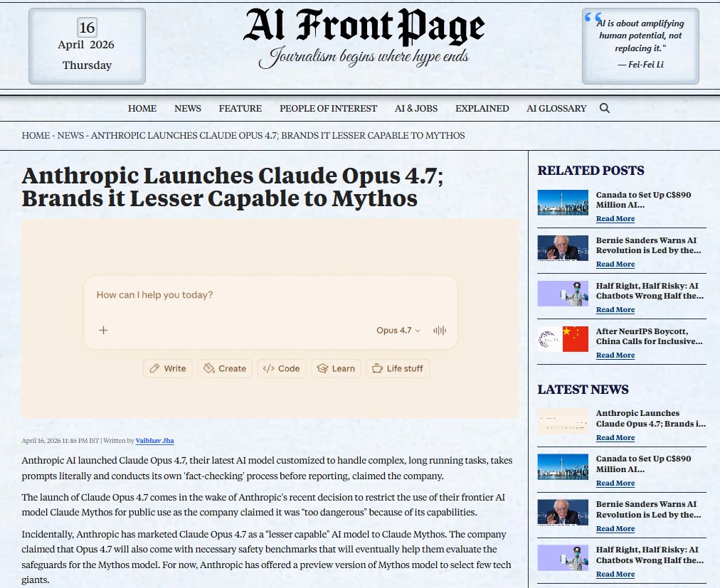Image resolution: width=720 pixels, height=588 pixels.
Task: Open the Opus 4.7 model dropdown
Action: pyautogui.click(x=398, y=330)
